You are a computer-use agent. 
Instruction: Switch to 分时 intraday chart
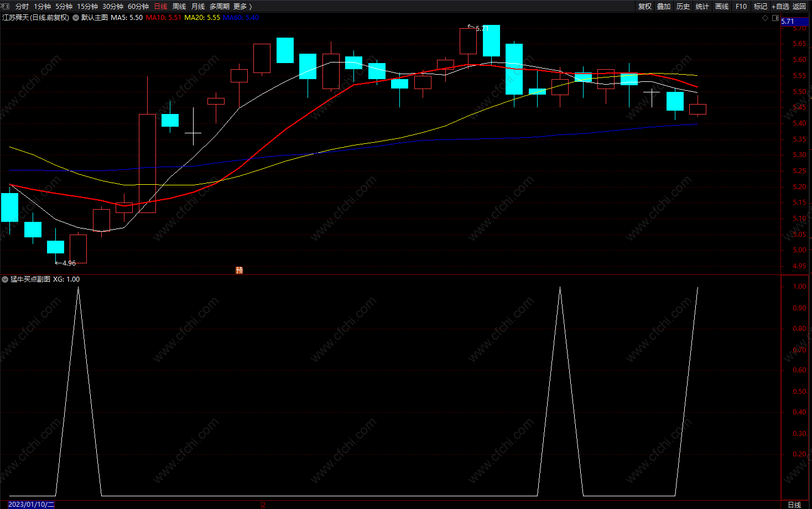[22, 7]
